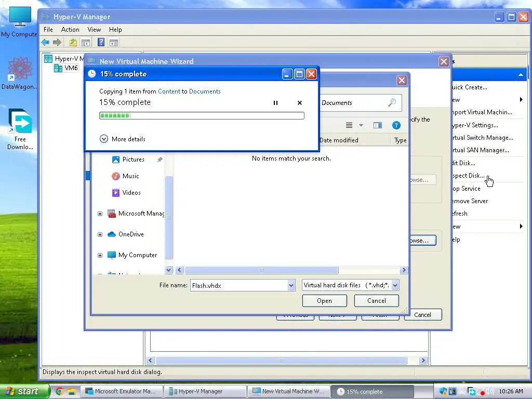Click Virtual Switch Manager action

pyautogui.click(x=483, y=137)
